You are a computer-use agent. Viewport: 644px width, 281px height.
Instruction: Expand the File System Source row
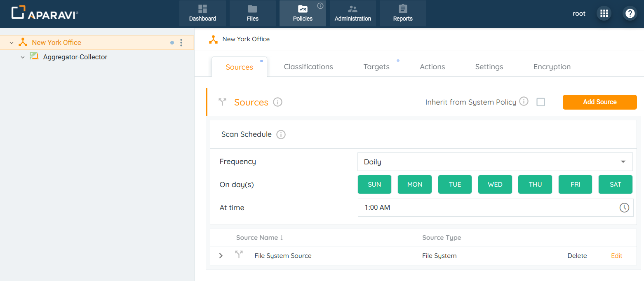coord(221,256)
